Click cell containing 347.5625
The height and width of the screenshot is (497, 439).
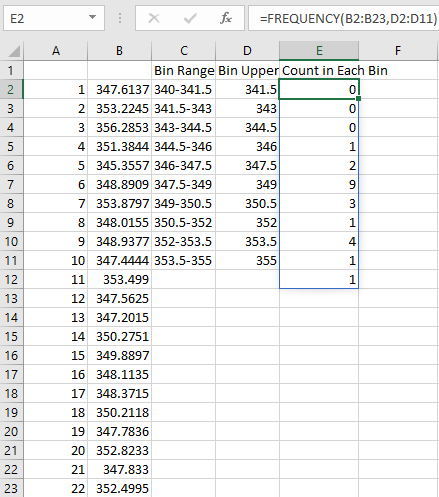(120, 298)
